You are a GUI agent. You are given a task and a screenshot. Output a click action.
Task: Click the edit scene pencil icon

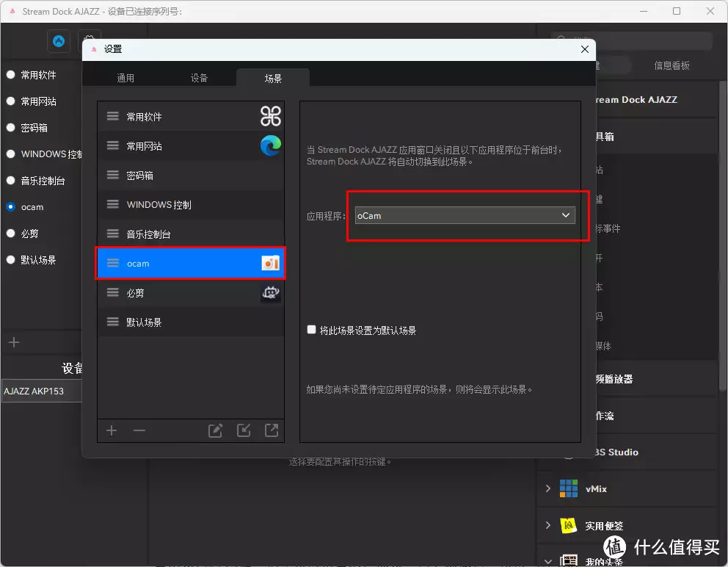(x=216, y=430)
